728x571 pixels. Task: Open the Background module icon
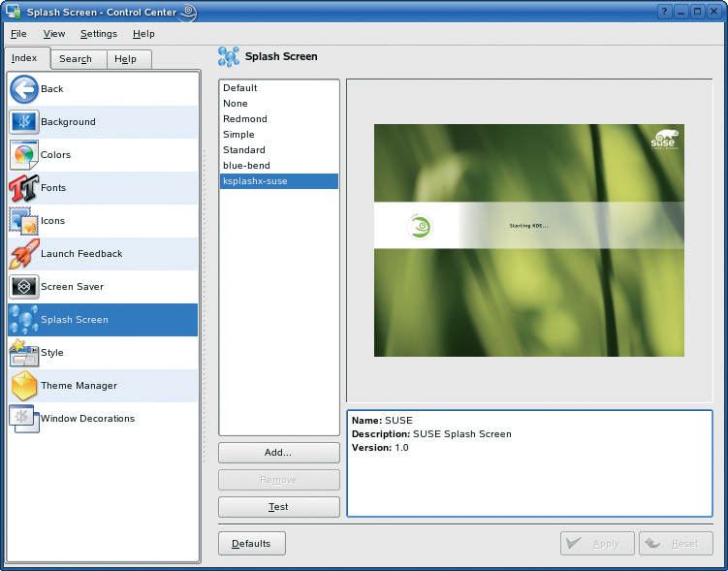click(x=24, y=122)
